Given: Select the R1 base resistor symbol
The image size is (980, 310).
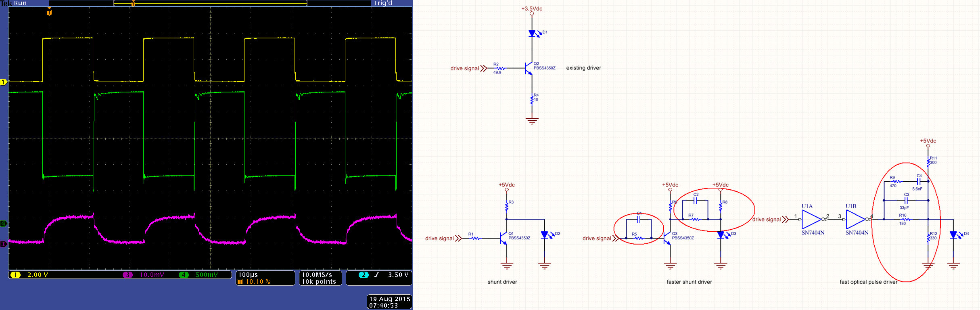Looking at the screenshot, I should (475, 238).
